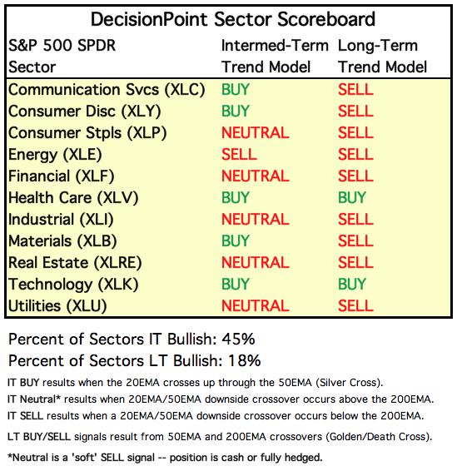Click the Health Care (XLV) sector name
This screenshot has width=457, height=476.
point(73,198)
